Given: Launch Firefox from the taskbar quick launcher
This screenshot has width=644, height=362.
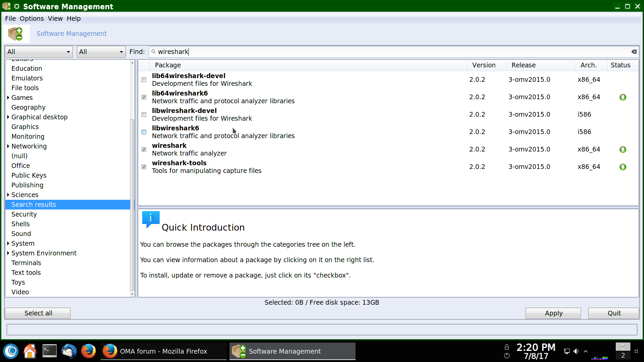Looking at the screenshot, I should pyautogui.click(x=89, y=351).
